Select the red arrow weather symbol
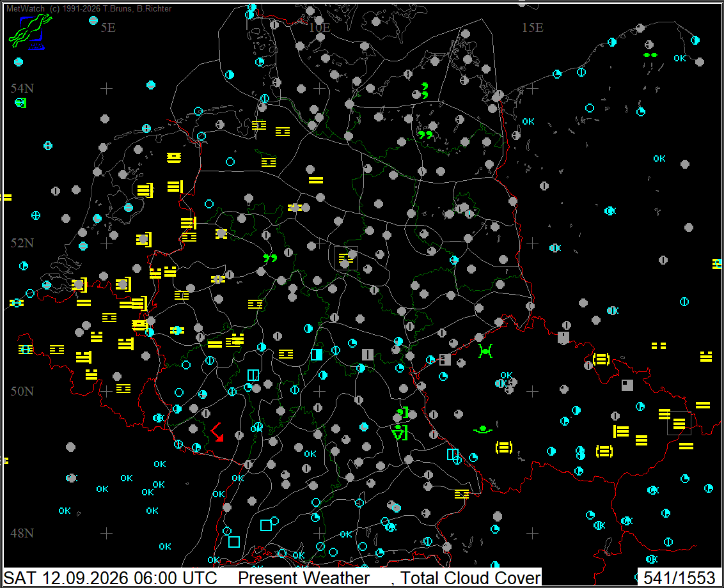724x588 pixels. click(217, 433)
